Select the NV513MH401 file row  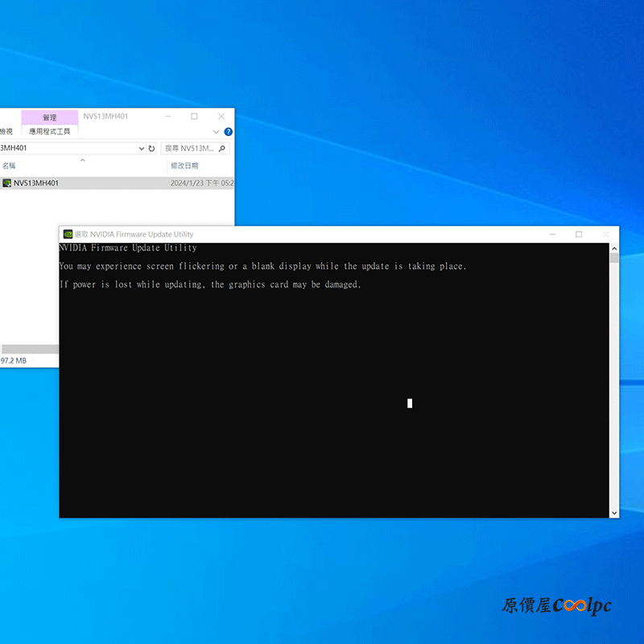(117, 184)
